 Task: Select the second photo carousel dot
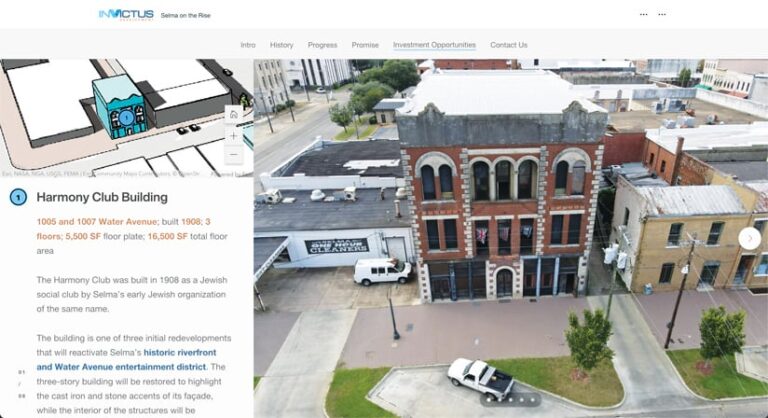[x=500, y=400]
